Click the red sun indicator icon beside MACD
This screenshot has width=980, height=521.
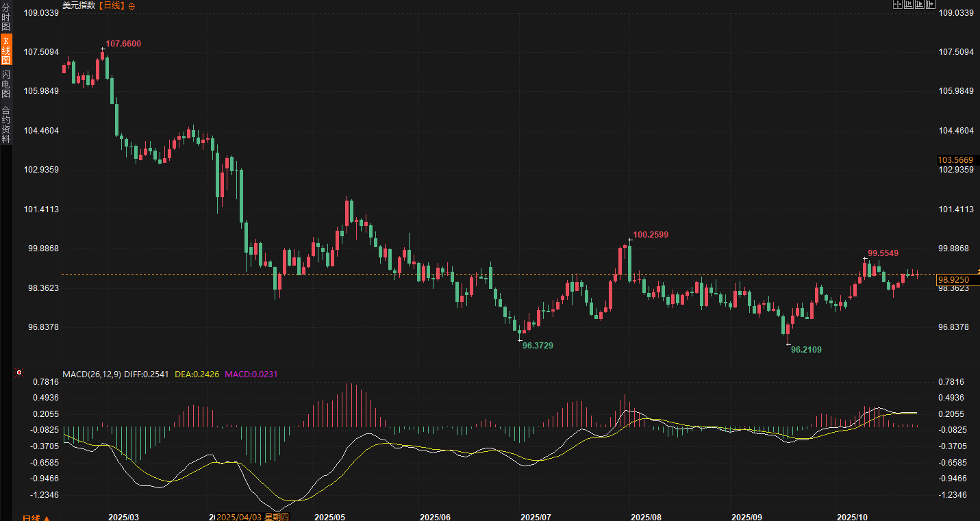click(x=19, y=373)
